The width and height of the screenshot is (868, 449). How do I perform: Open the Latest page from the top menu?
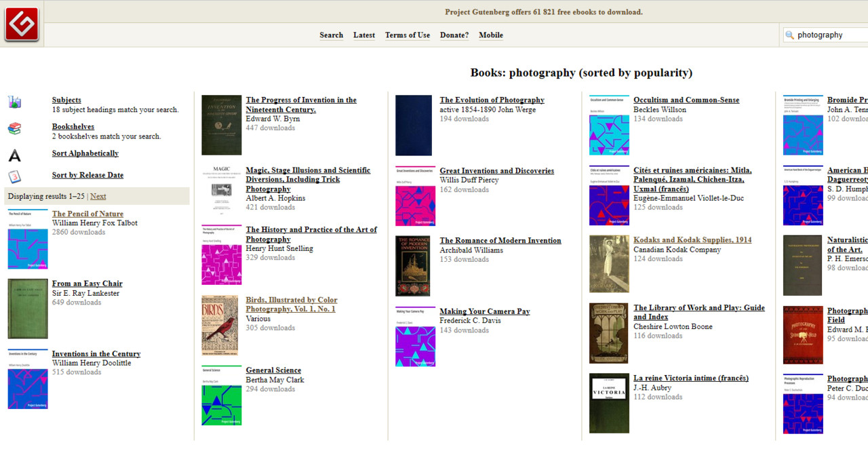(x=364, y=35)
